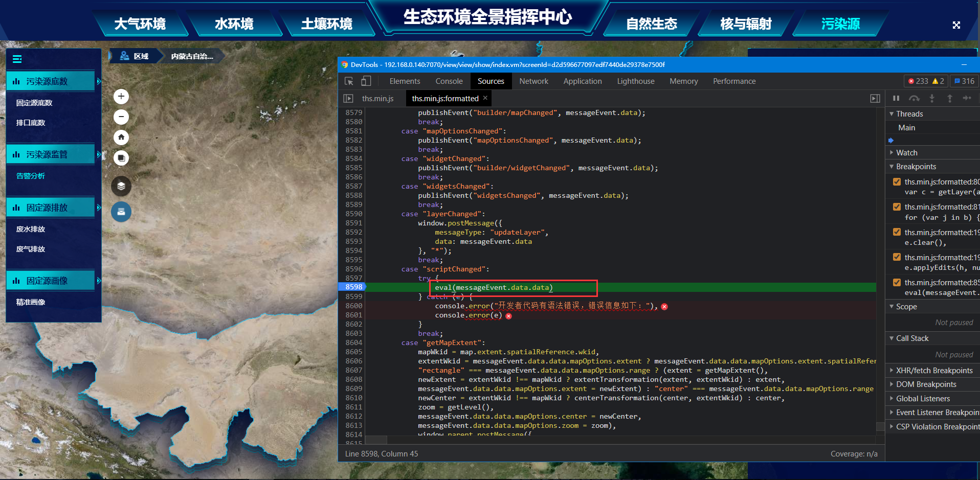Image resolution: width=980 pixels, height=480 pixels.
Task: Click error icon on line 8600
Action: (664, 307)
